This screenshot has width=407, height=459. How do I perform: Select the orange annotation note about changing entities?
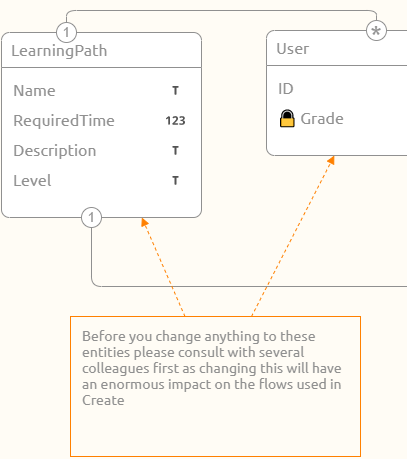coord(215,386)
